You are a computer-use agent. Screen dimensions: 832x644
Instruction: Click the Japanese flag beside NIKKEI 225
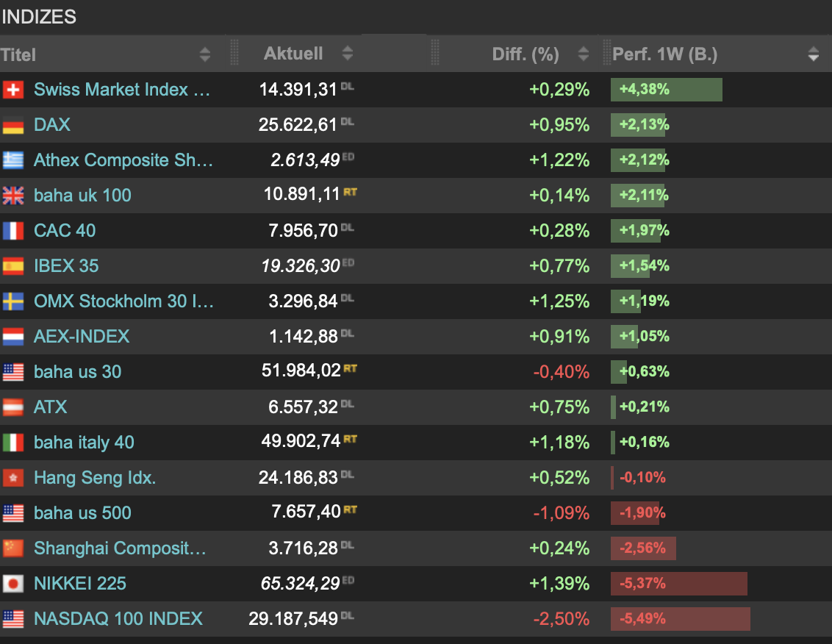[x=13, y=584]
